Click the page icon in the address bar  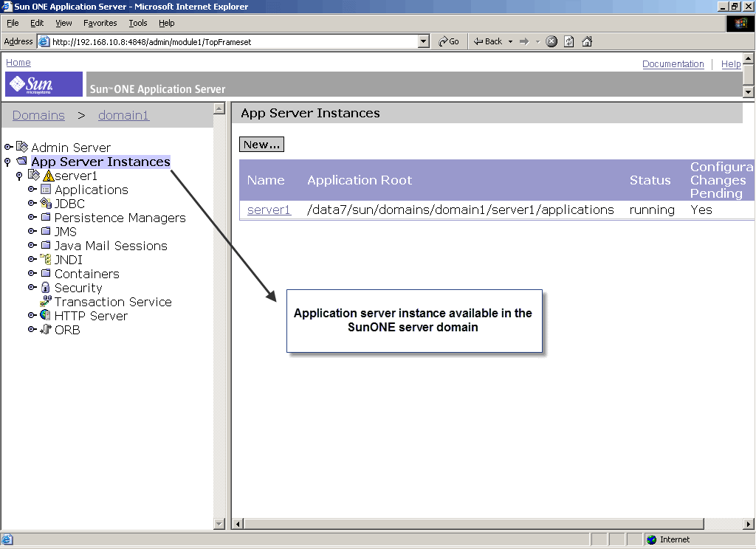coord(44,41)
